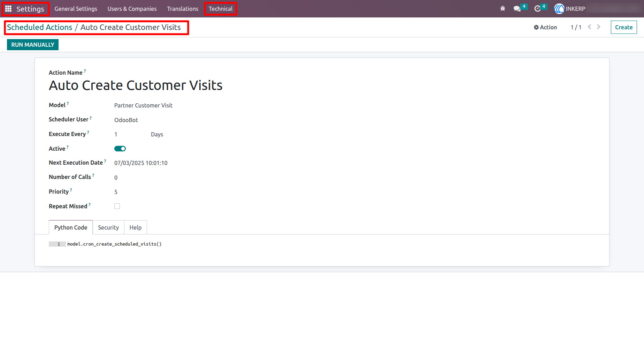Click the Number of Calls value 0
Screen dimensions: 644x337
[116, 178]
